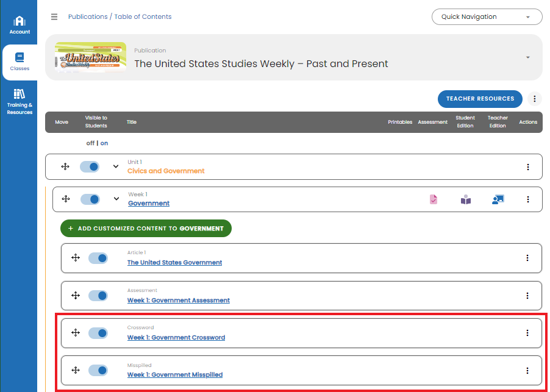Open the Account sidebar section
Viewport: 550px width, 392px height.
pyautogui.click(x=20, y=25)
